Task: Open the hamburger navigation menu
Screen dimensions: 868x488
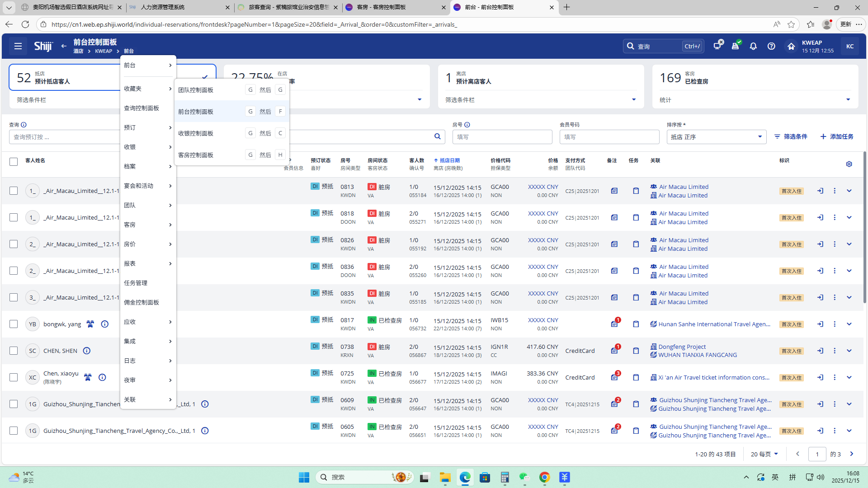Action: pos(18,46)
